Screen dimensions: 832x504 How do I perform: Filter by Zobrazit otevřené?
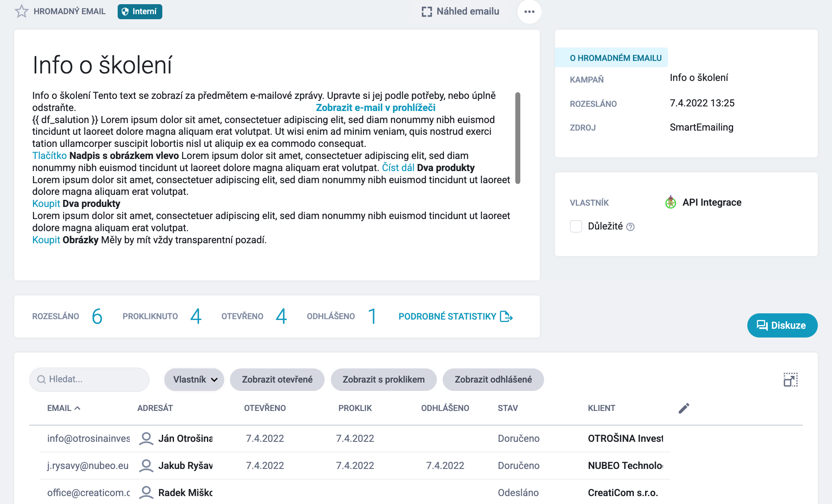click(277, 380)
